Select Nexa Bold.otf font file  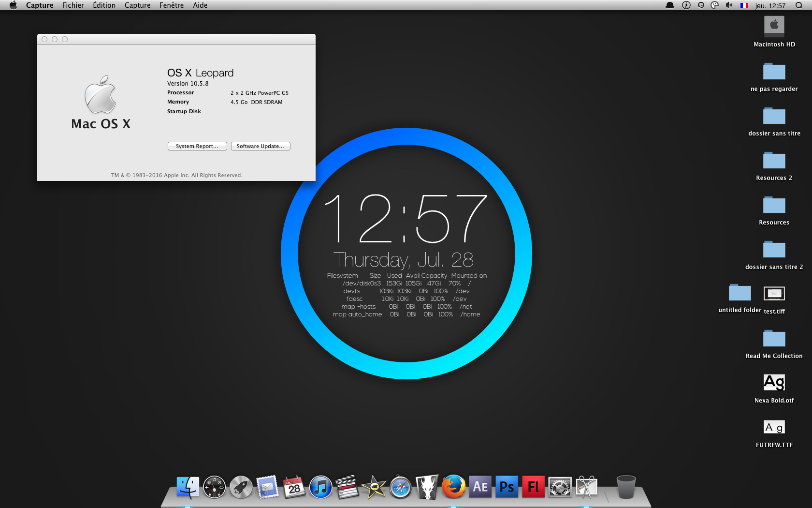[774, 382]
